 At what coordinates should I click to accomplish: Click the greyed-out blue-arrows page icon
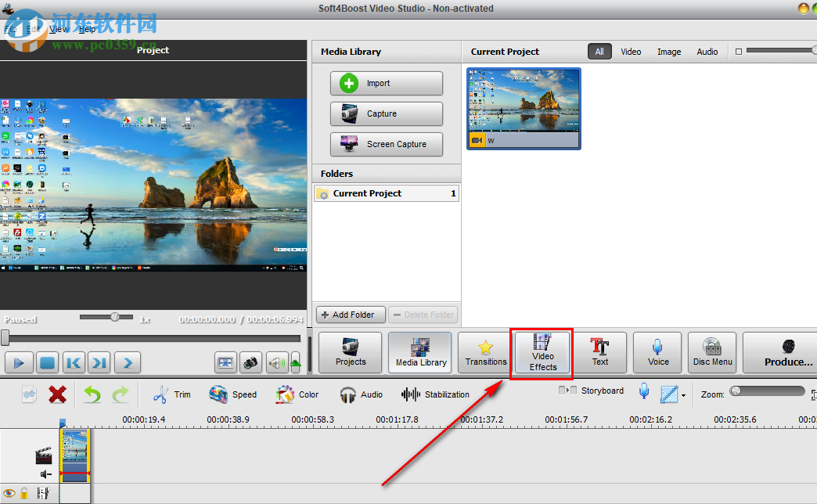[x=29, y=394]
